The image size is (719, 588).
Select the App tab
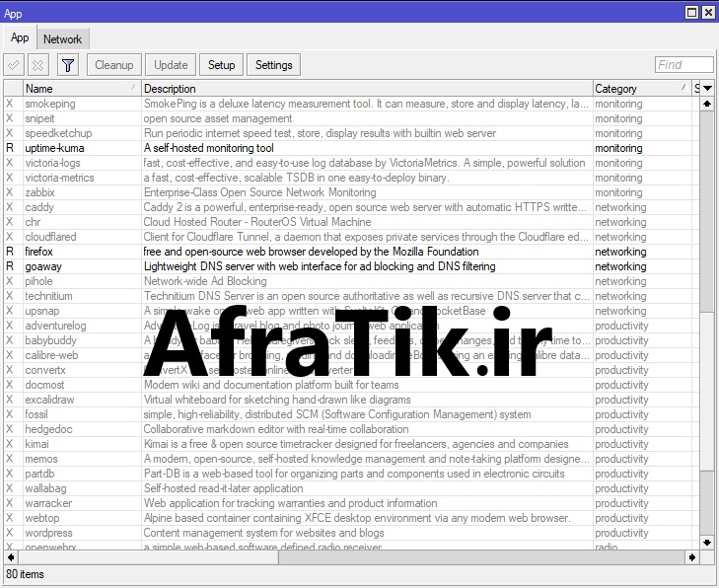(x=20, y=37)
